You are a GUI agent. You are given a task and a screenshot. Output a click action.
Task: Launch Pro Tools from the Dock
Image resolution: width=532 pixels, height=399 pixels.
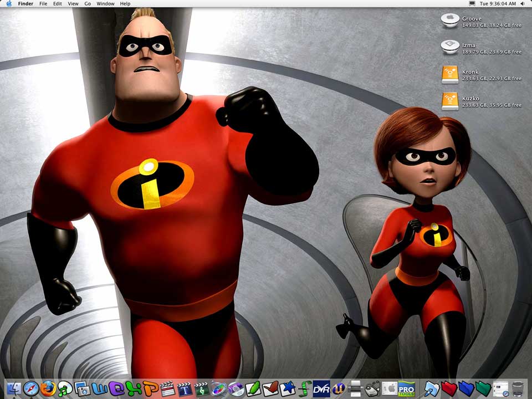click(406, 388)
